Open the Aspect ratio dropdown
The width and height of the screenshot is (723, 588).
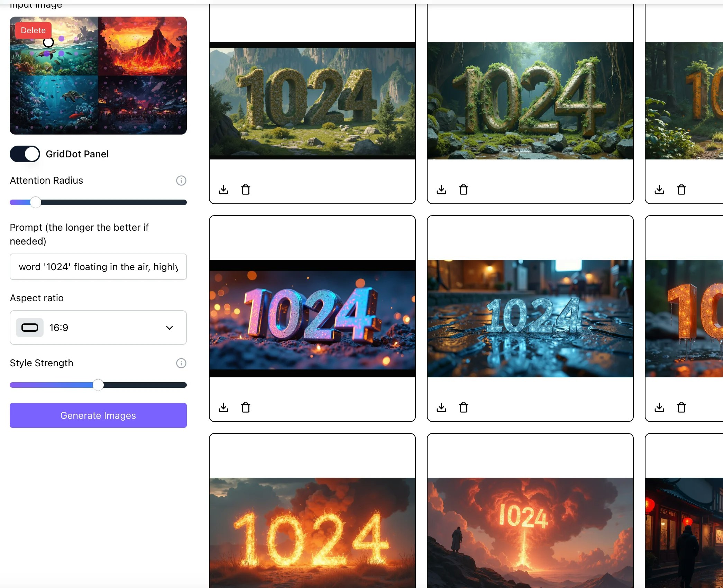pos(98,328)
